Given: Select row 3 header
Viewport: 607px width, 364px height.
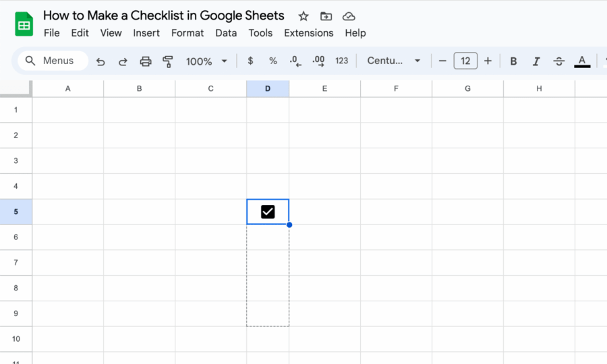Looking at the screenshot, I should (16, 161).
